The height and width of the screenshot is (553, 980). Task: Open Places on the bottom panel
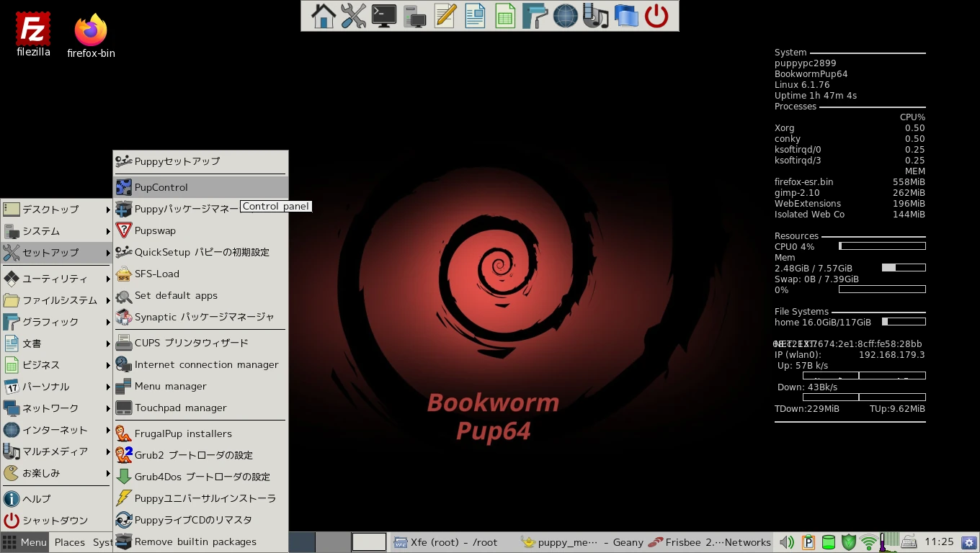click(x=70, y=542)
